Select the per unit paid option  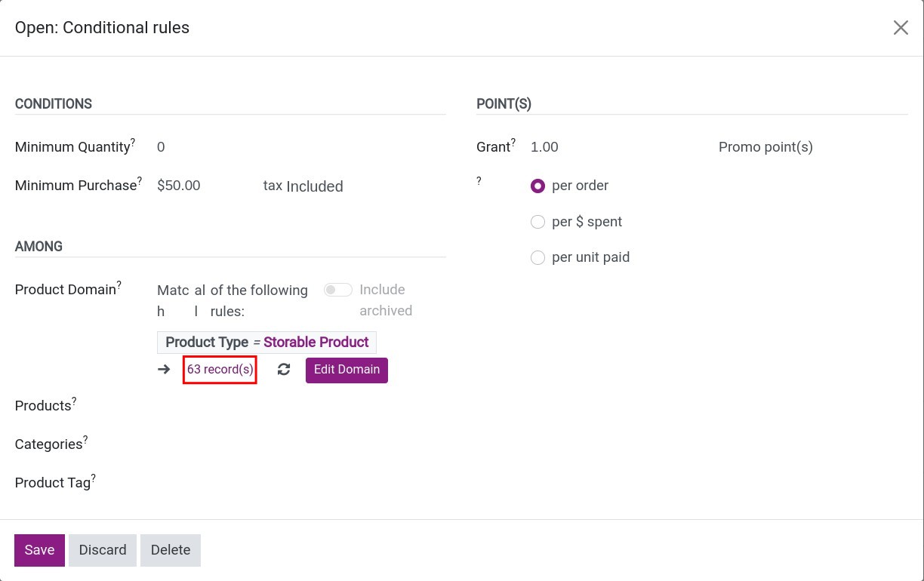tap(537, 257)
